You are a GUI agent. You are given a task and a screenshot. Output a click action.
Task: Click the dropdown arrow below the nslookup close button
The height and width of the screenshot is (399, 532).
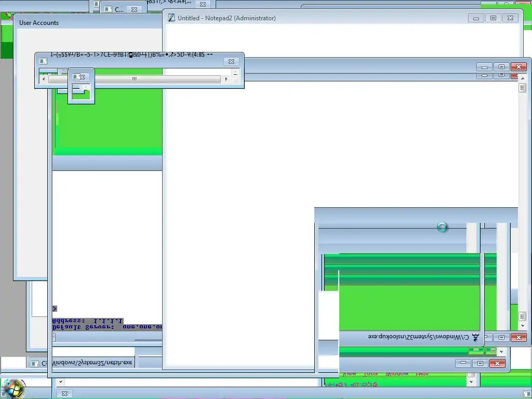(501, 352)
